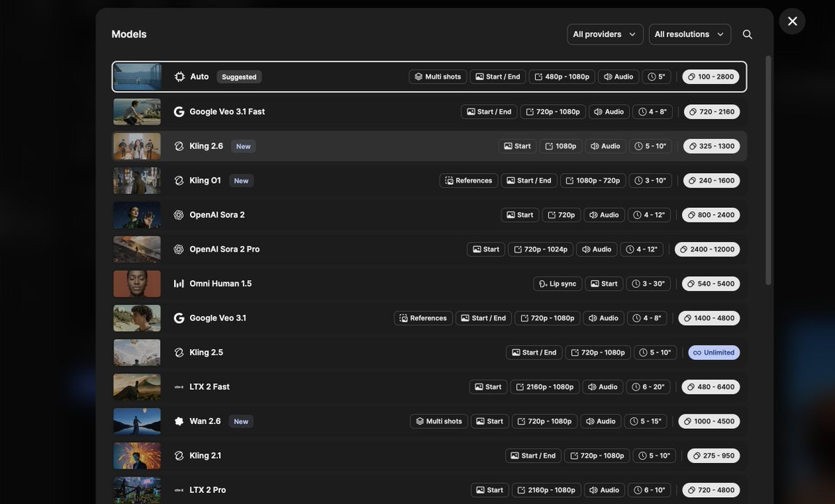Click the References tag on Kling O1

click(x=469, y=180)
